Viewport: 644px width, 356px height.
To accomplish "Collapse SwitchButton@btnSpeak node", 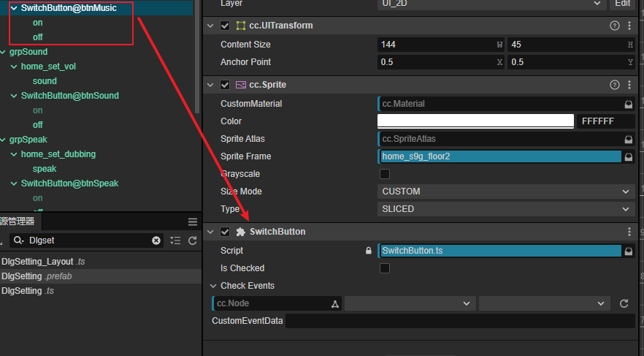I will point(14,183).
